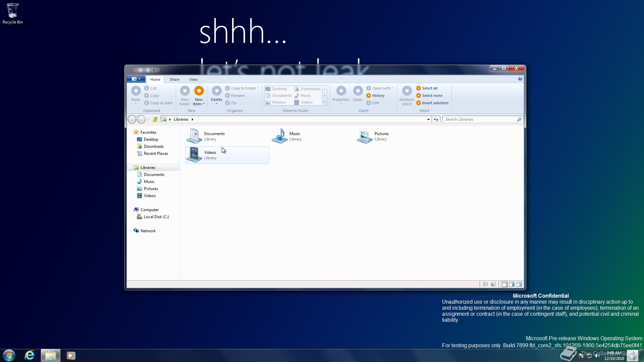This screenshot has width=644, height=362.
Task: Open the Videos library item
Action: pos(210,155)
